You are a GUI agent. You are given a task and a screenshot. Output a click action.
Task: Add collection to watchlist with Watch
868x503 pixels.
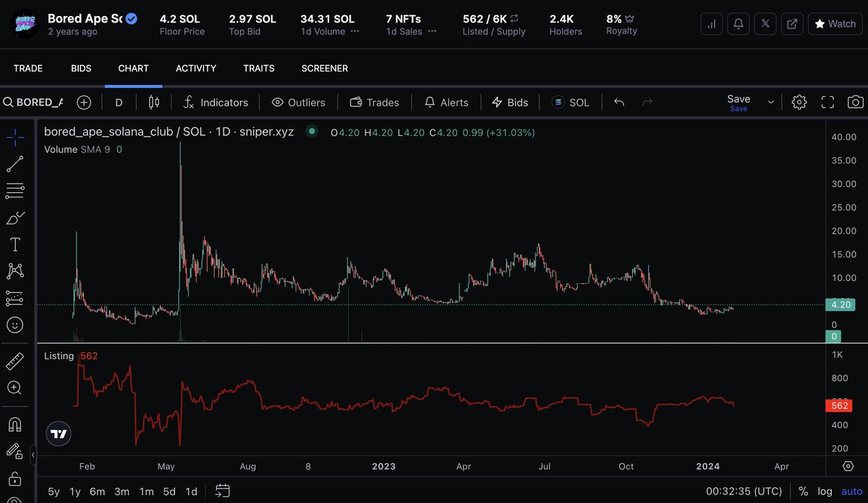click(835, 24)
